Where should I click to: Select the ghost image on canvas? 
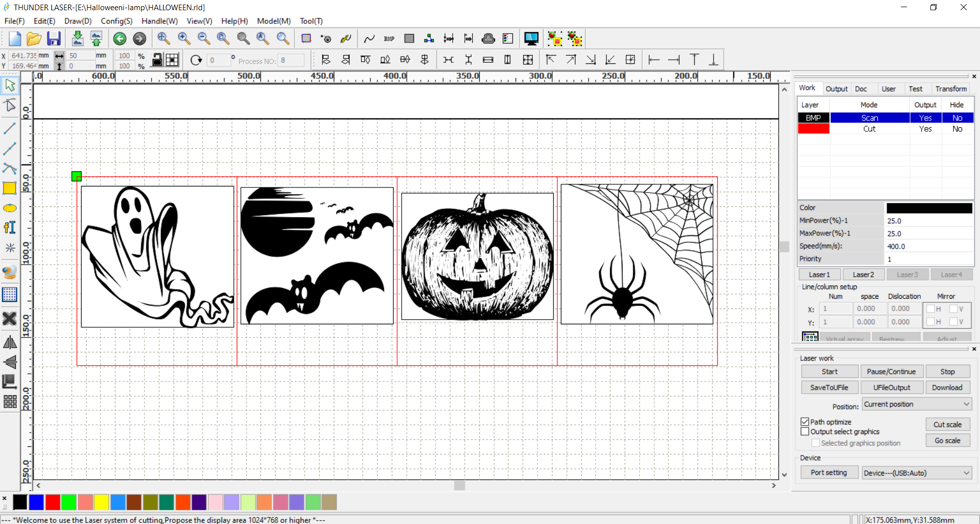click(157, 256)
